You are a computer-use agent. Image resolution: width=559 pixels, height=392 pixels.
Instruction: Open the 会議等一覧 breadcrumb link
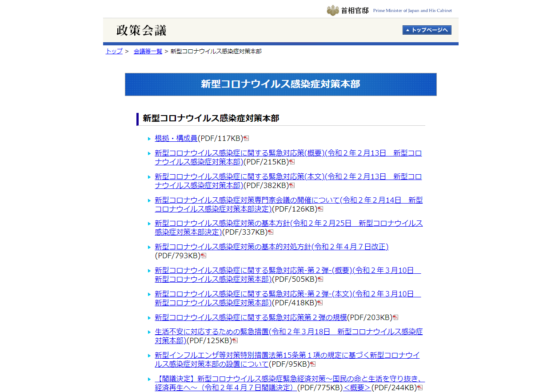coord(148,51)
